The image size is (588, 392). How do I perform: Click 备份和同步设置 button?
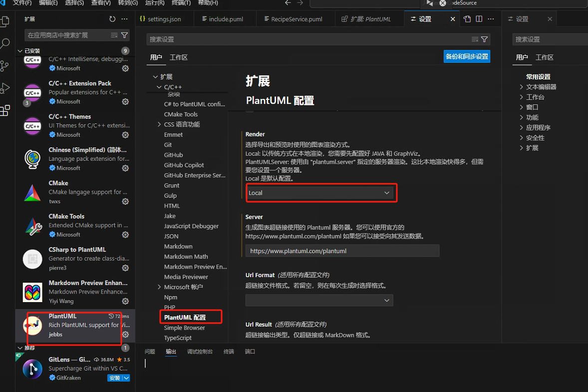(467, 56)
